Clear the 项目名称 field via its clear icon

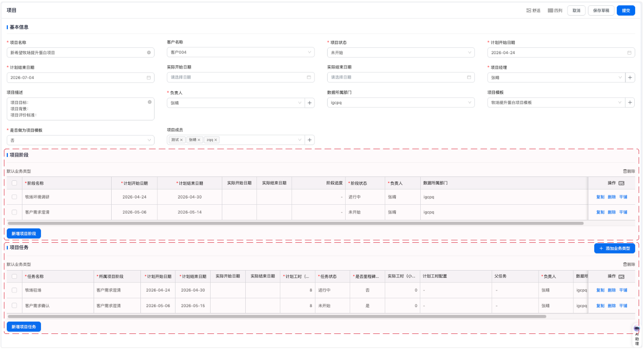point(149,52)
